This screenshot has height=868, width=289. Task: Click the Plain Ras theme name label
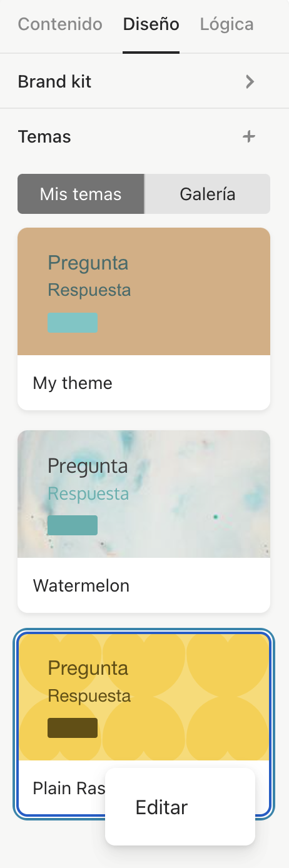click(x=69, y=788)
